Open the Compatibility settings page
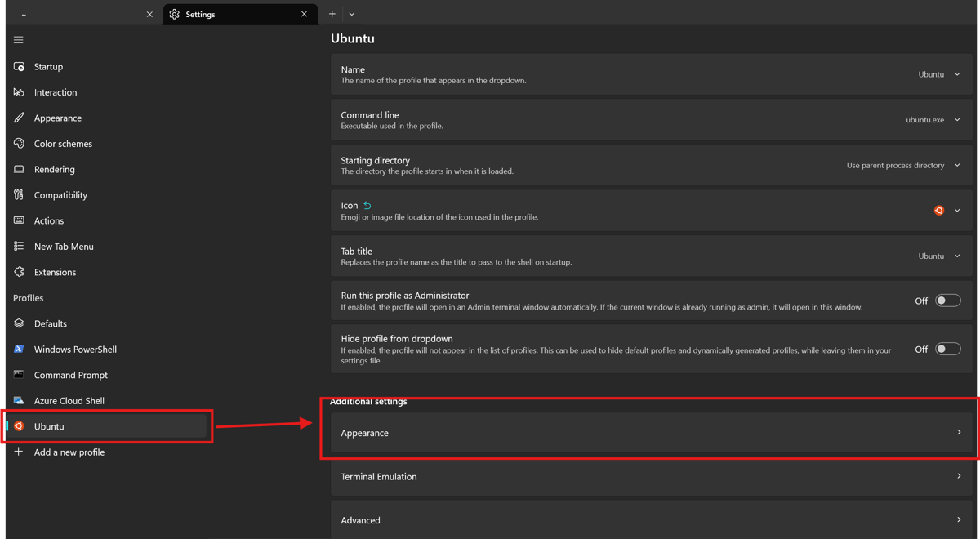 (107, 195)
